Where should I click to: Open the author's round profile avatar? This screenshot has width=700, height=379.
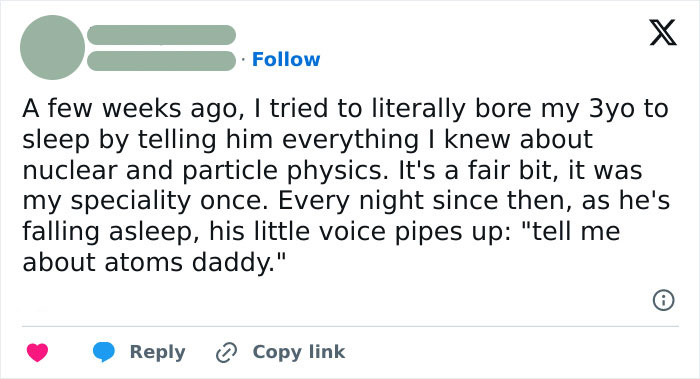coord(53,47)
